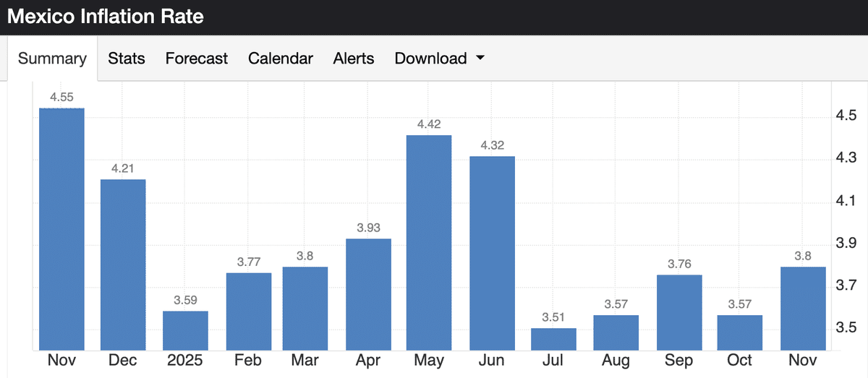Select the Alerts tab
This screenshot has height=378, width=868.
354,59
